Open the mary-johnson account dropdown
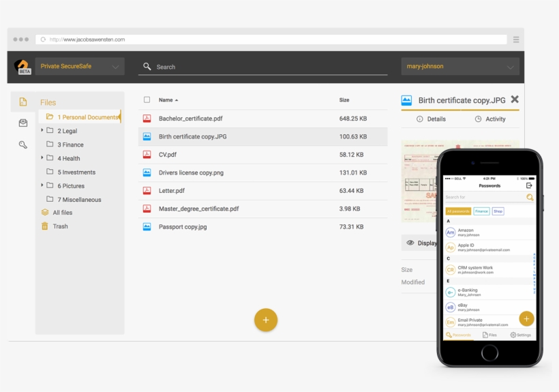 click(460, 66)
